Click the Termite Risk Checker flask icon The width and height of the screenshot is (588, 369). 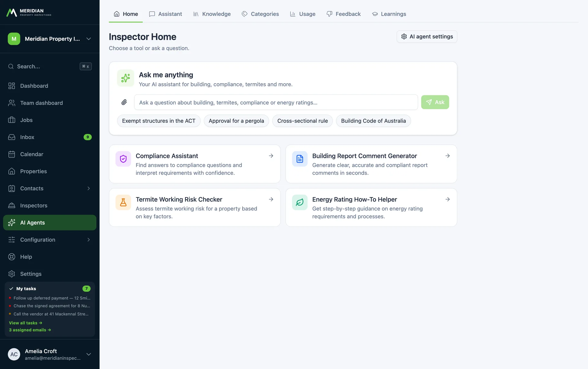(123, 202)
